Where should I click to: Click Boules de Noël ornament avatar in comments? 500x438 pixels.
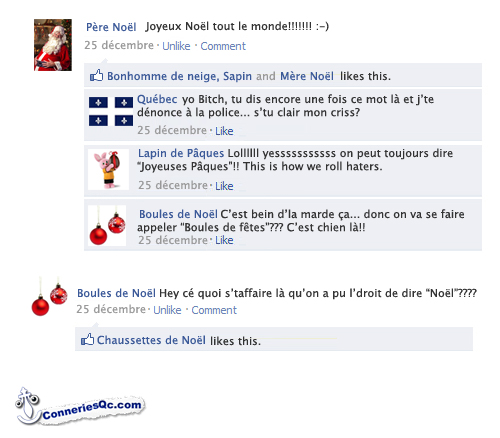107,226
